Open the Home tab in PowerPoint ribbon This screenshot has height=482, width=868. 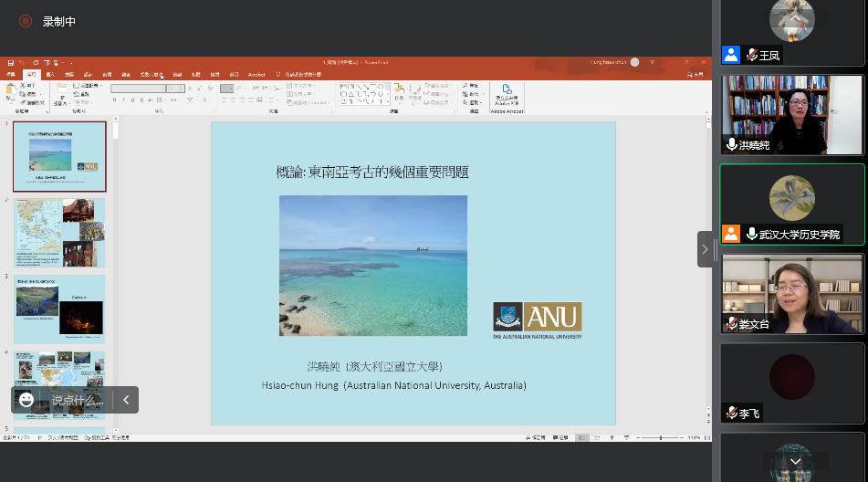tap(31, 74)
